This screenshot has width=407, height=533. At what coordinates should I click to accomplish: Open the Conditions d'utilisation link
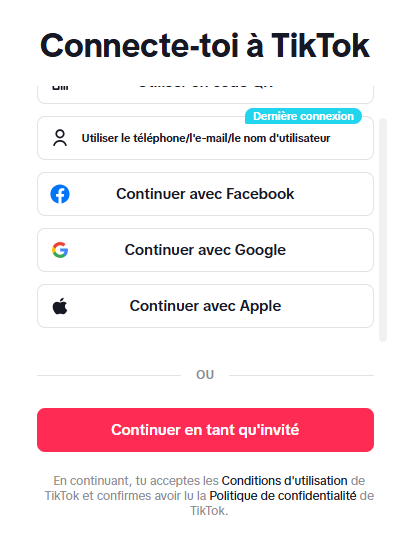coord(284,481)
